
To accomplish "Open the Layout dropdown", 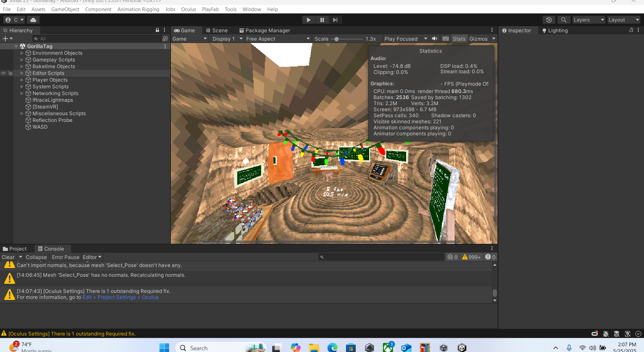I will click(x=624, y=20).
